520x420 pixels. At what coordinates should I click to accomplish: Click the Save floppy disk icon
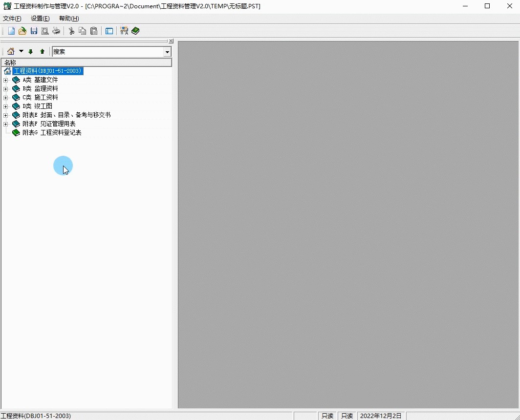click(34, 31)
